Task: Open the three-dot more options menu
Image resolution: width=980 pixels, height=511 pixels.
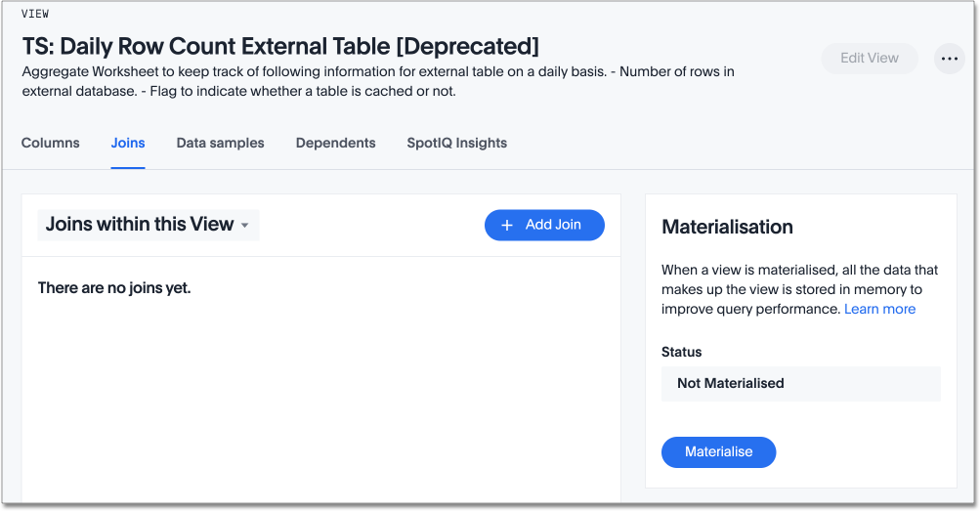Action: (949, 59)
